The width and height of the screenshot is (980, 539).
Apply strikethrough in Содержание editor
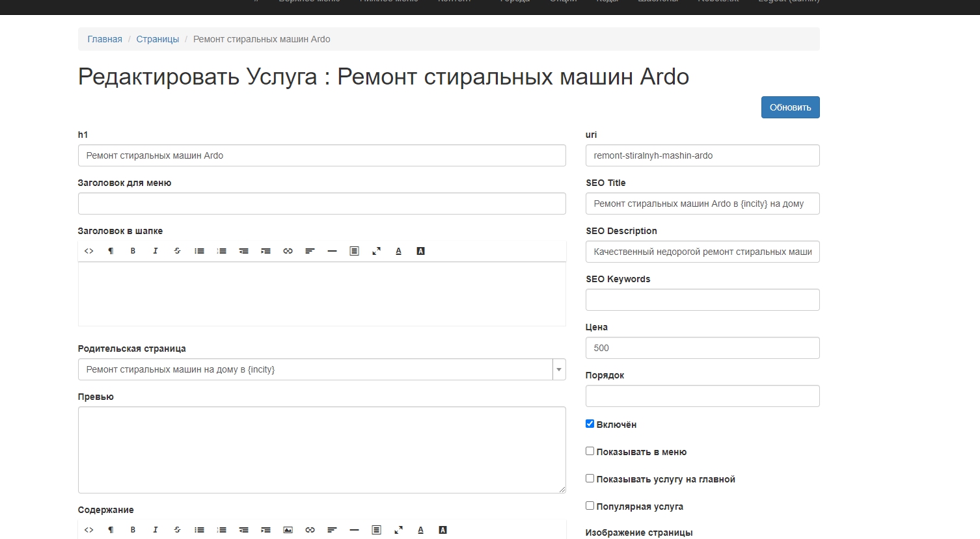tap(178, 530)
